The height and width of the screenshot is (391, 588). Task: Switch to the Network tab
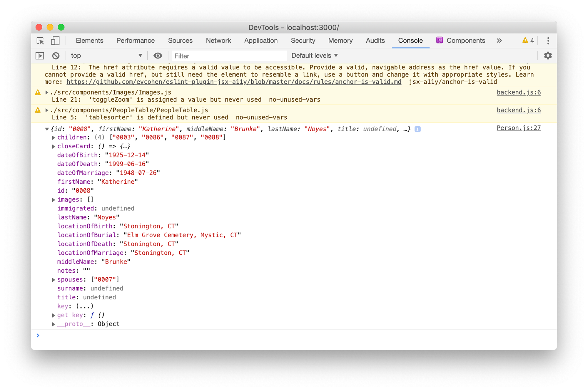pyautogui.click(x=218, y=41)
